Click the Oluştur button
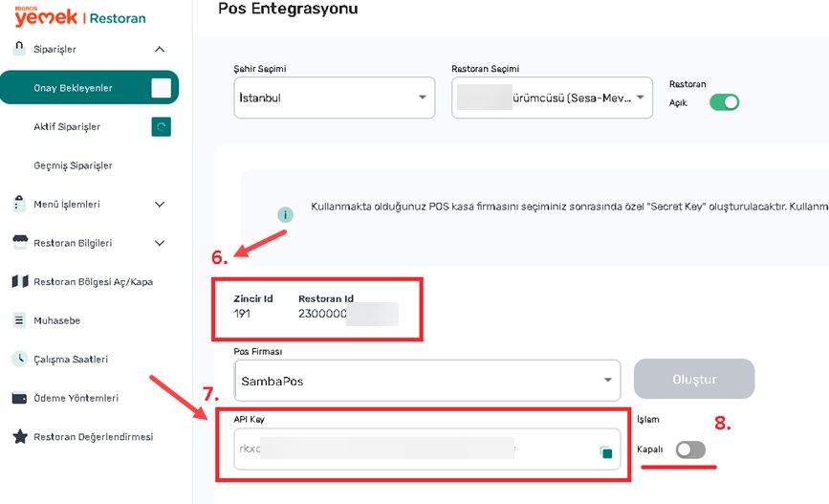This screenshot has width=829, height=504. tap(694, 379)
